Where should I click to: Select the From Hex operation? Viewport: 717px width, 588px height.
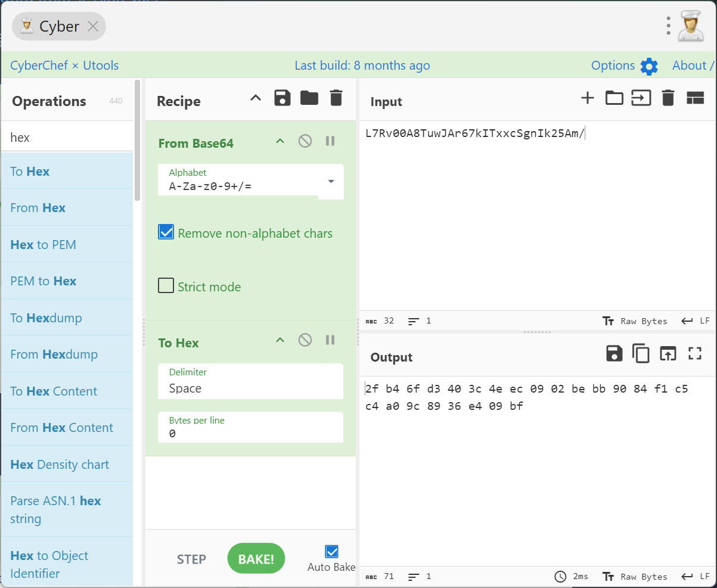pyautogui.click(x=67, y=208)
